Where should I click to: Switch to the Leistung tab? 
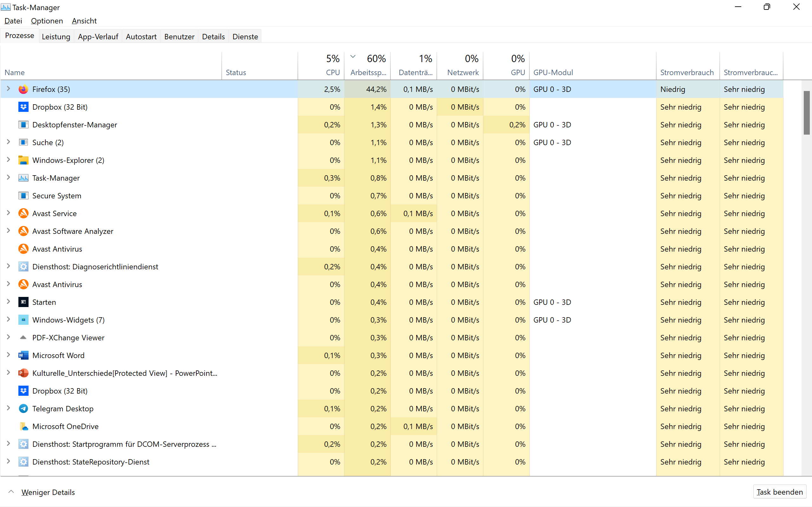click(56, 36)
